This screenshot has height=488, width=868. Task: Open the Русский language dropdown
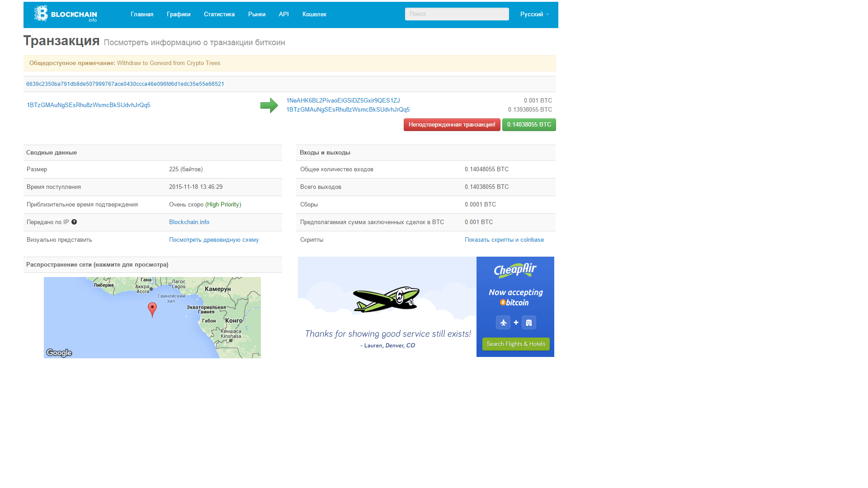(534, 14)
